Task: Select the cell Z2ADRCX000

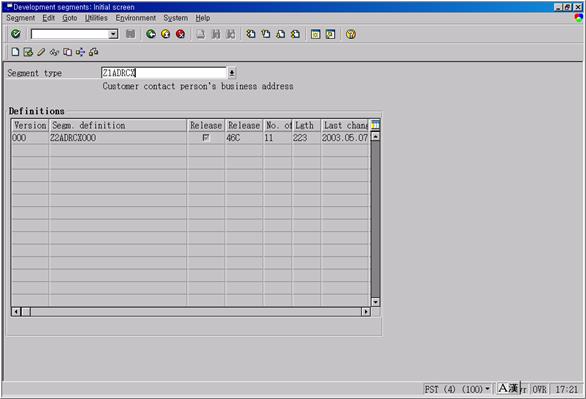Action: point(118,138)
